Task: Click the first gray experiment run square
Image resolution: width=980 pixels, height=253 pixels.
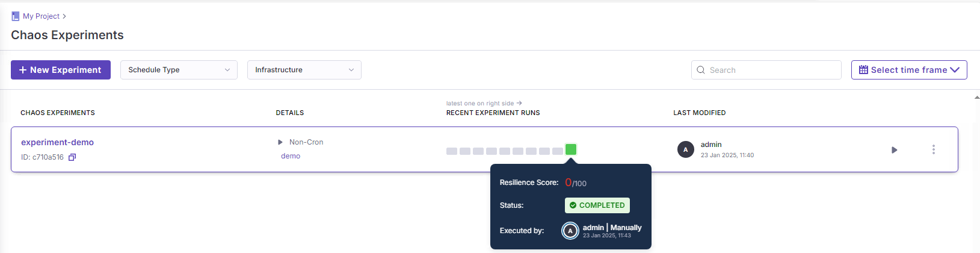Action: [452, 151]
